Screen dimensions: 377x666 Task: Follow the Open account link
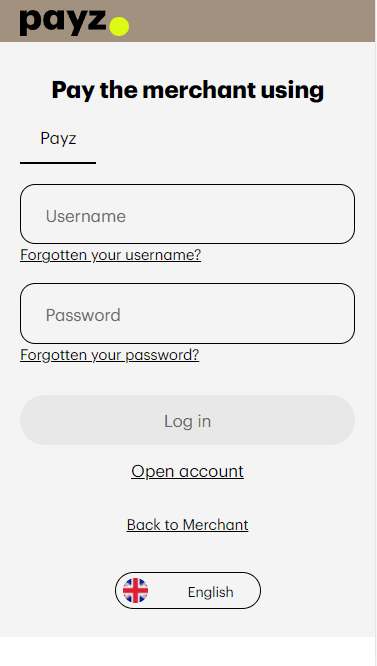pos(187,471)
